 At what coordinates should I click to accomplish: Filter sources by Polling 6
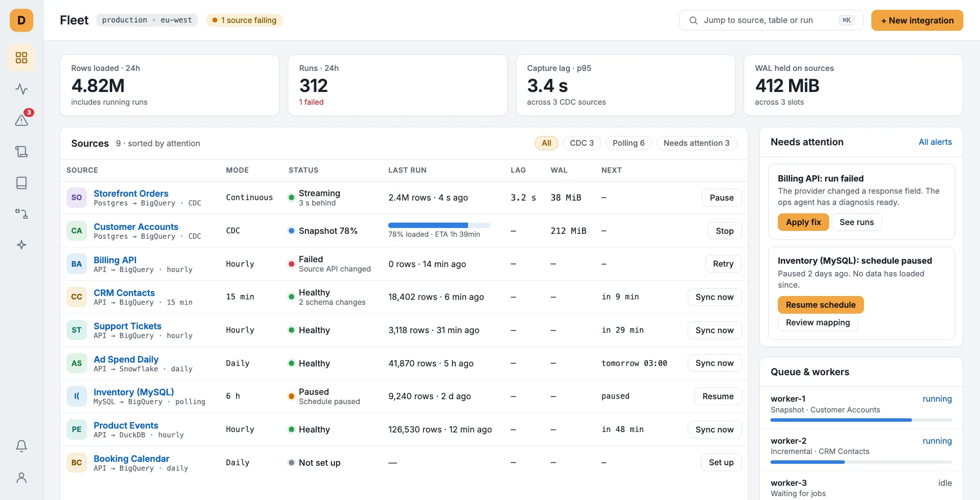[629, 143]
